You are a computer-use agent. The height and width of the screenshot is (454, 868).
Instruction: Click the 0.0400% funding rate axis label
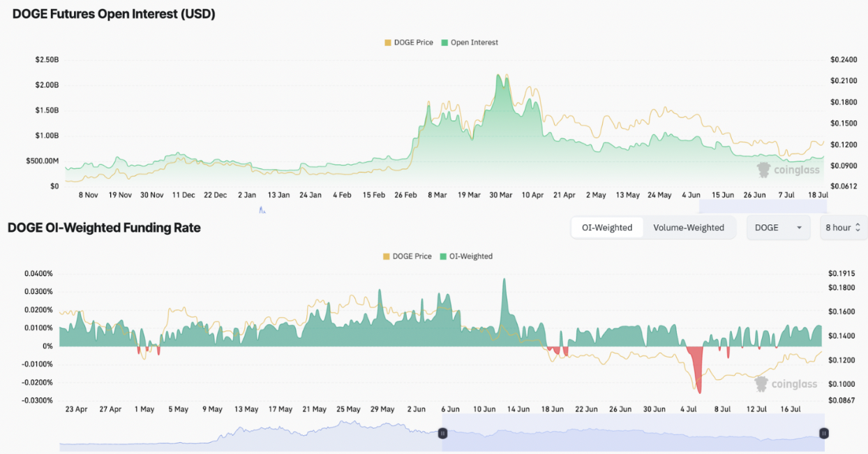(x=39, y=273)
